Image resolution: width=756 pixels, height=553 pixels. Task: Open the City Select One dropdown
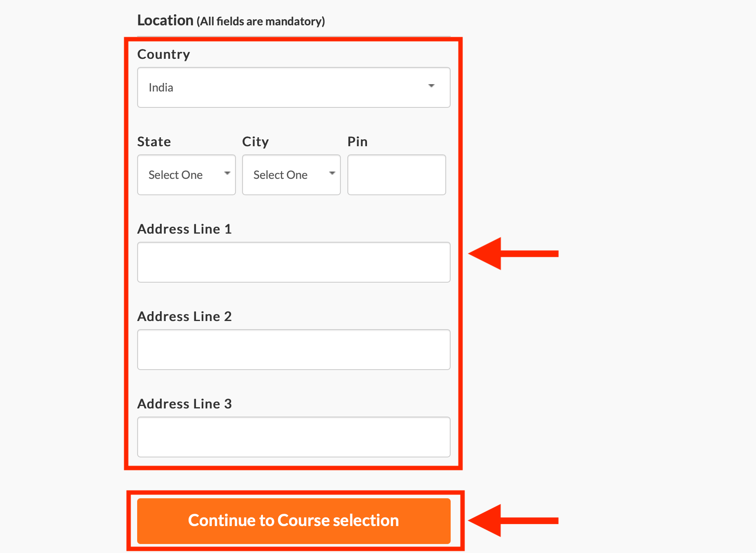point(291,175)
